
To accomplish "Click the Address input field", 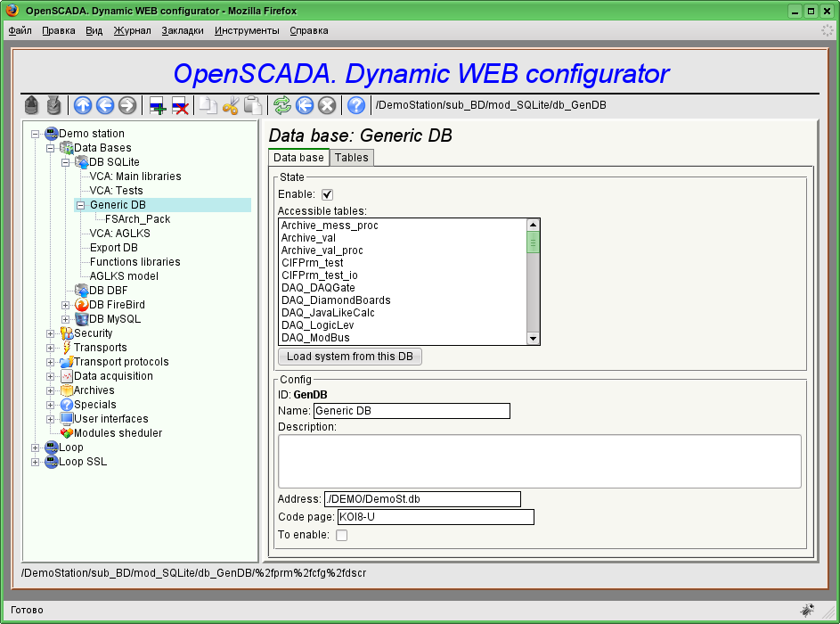I will click(x=422, y=499).
